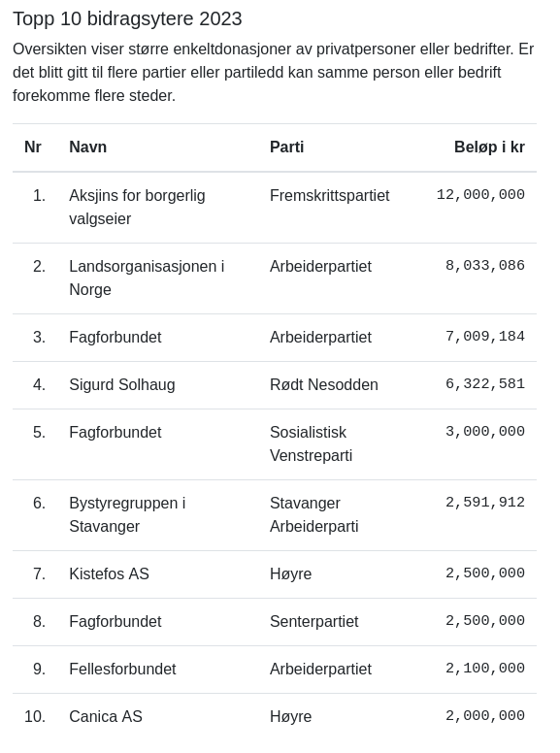Click Kistefos AS donor name
560x753 pixels.
tap(109, 573)
